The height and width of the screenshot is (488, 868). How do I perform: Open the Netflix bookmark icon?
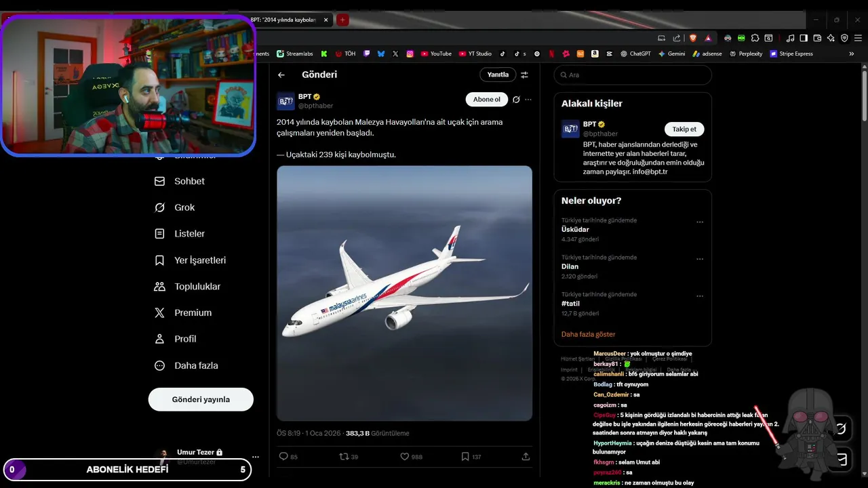[x=551, y=54]
